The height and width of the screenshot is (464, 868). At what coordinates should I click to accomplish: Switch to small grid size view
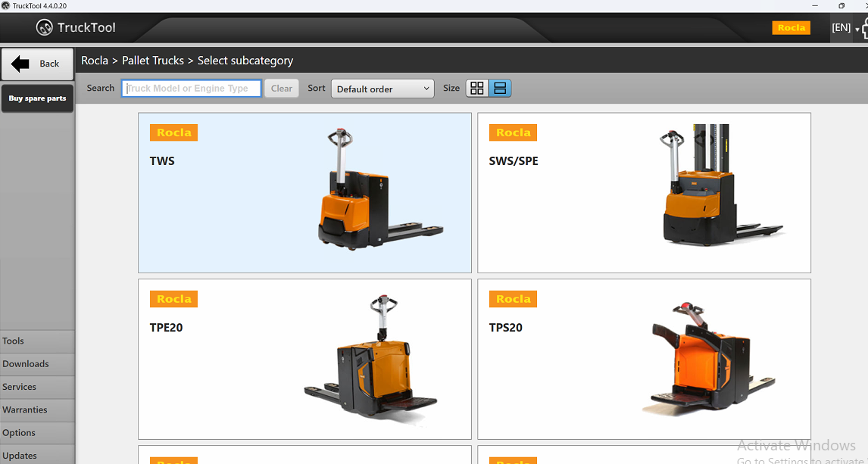click(x=477, y=89)
